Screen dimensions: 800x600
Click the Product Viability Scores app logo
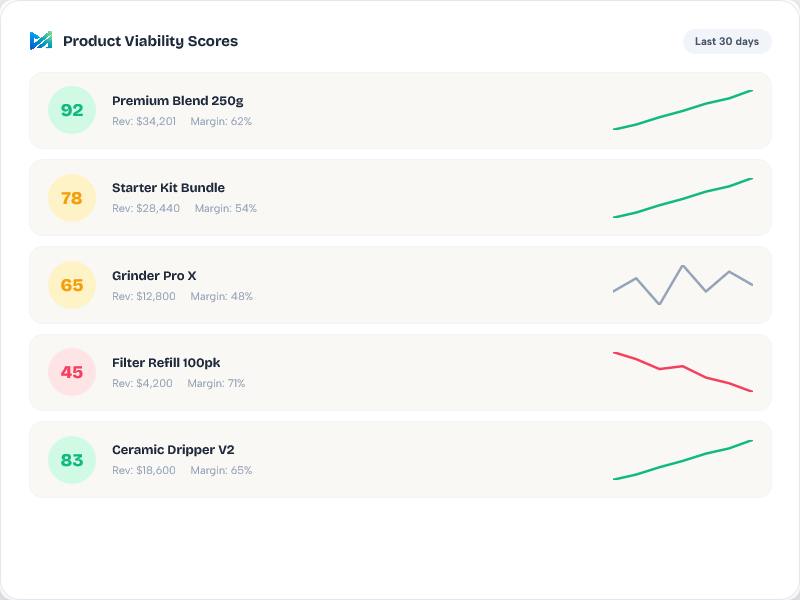39,40
